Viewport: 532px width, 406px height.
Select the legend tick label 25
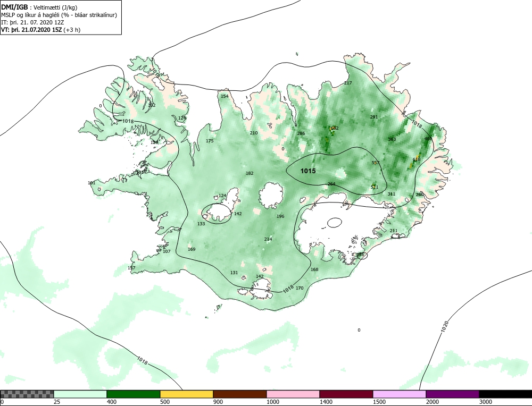57,402
